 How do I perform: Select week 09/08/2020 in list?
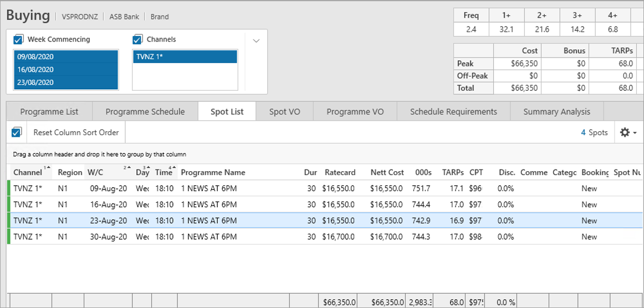coord(66,57)
